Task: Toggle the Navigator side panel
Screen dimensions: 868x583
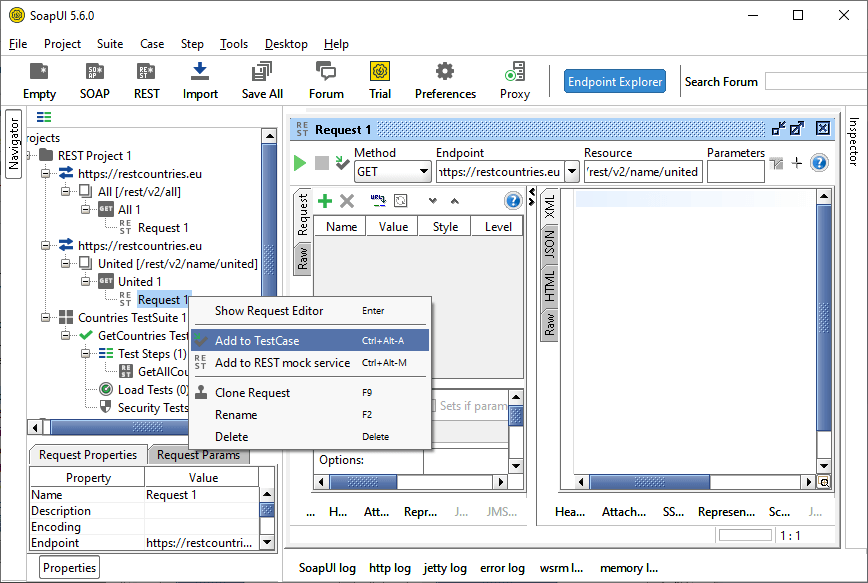Action: point(13,143)
